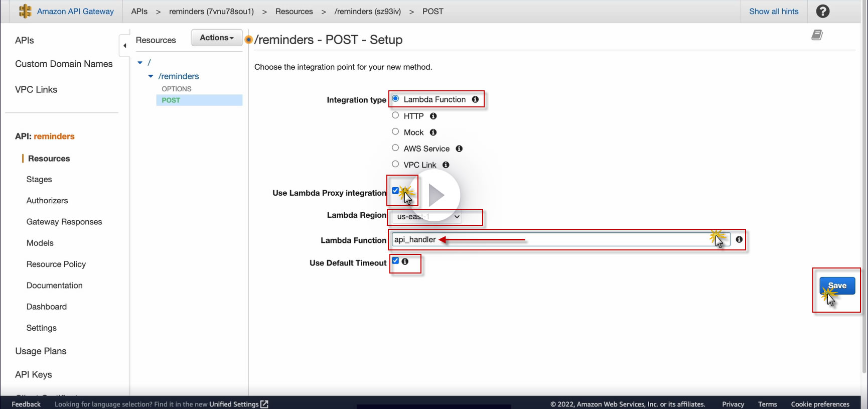The height and width of the screenshot is (409, 868).
Task: Toggle Use Lambda Proxy integration checkbox
Action: [395, 191]
